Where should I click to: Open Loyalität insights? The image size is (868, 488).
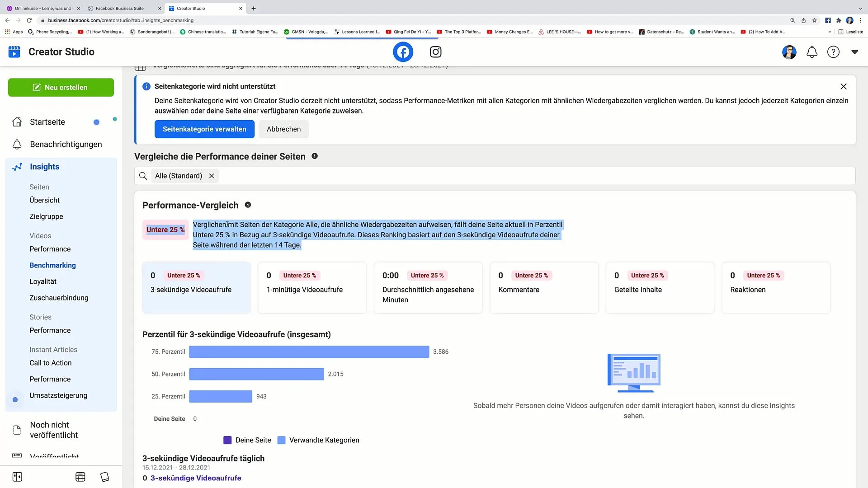tap(43, 282)
